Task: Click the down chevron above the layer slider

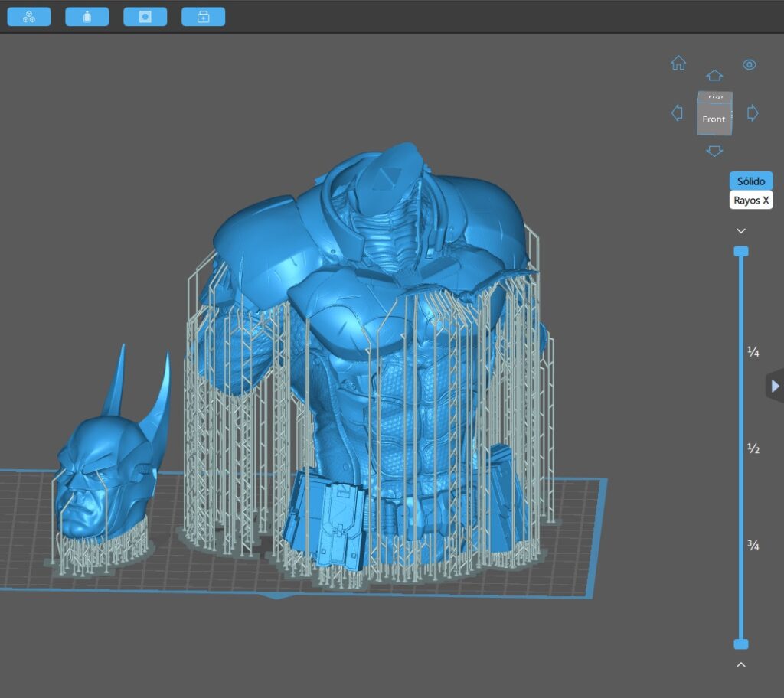Action: coord(740,230)
